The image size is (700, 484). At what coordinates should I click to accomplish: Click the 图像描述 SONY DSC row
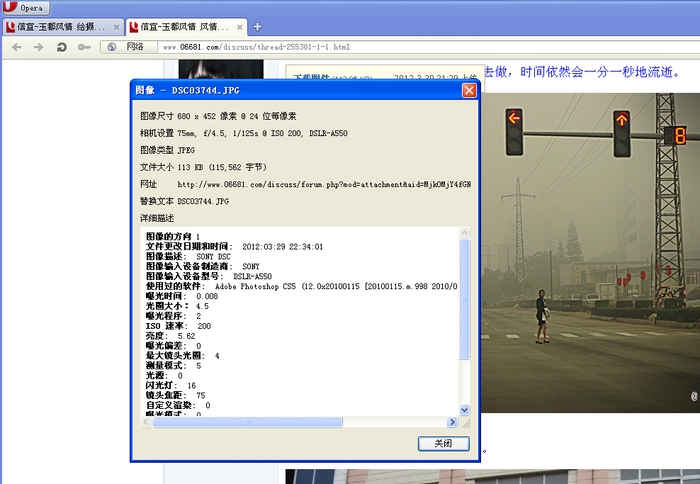[x=188, y=256]
